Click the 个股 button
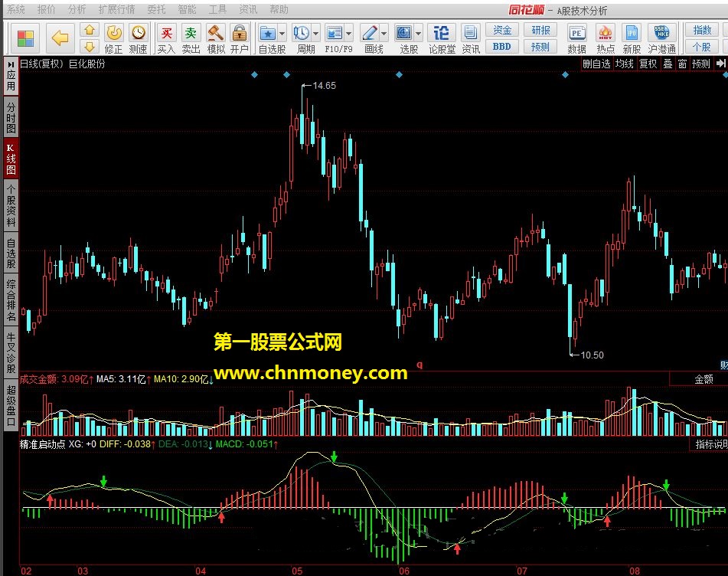This screenshot has height=576, width=728. point(702,47)
